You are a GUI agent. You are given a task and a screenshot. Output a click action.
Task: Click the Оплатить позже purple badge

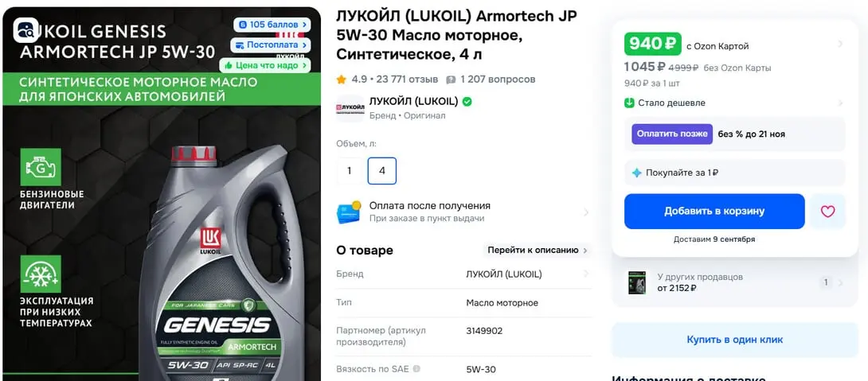[672, 134]
